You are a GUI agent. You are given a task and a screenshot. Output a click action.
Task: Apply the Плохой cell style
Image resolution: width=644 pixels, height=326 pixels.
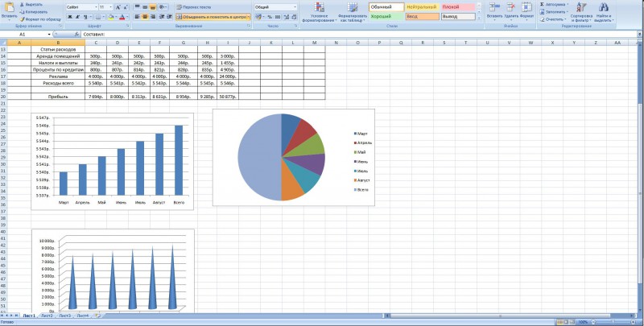(458, 7)
